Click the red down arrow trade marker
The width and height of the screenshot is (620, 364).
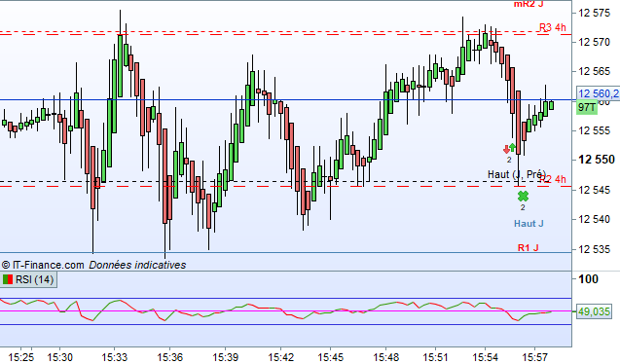pos(506,150)
